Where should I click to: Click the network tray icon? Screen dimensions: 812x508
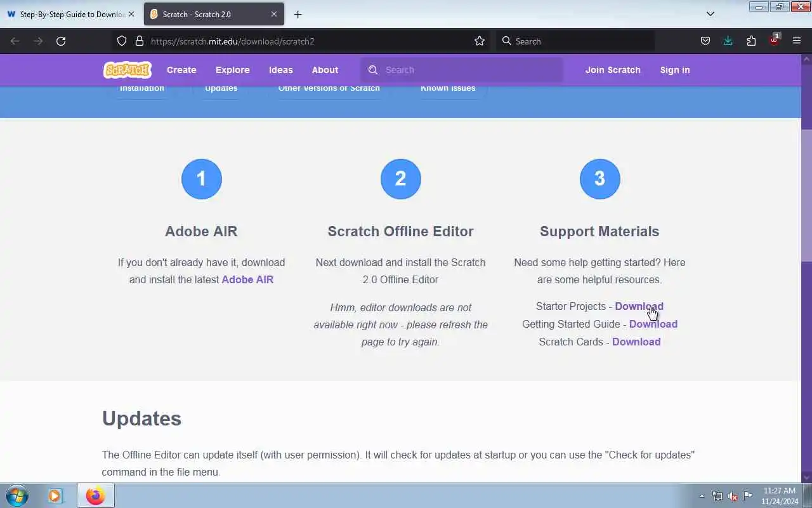[717, 497]
